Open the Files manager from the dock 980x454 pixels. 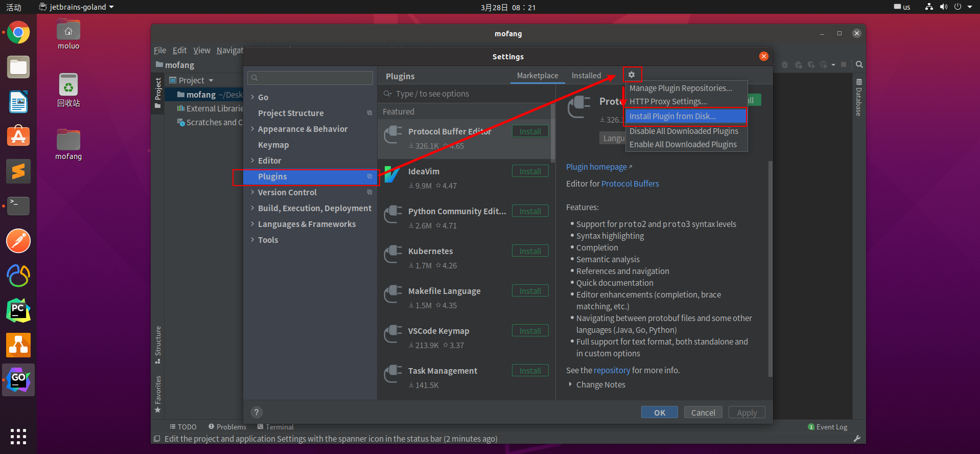pos(18,67)
